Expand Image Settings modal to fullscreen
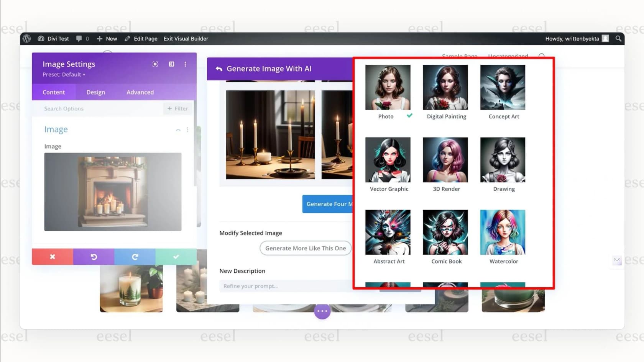The width and height of the screenshot is (644, 362). pyautogui.click(x=155, y=64)
